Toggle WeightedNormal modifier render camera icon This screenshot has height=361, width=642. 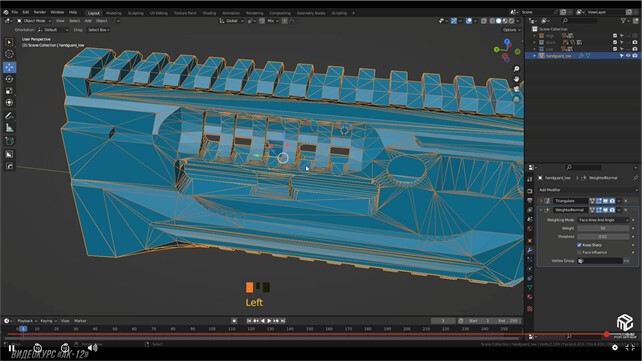point(612,210)
